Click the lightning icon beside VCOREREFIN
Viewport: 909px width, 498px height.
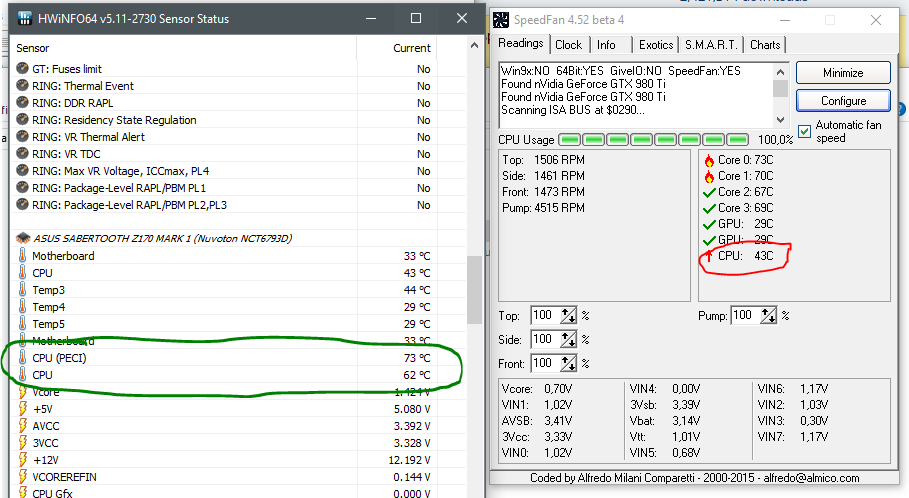23,477
